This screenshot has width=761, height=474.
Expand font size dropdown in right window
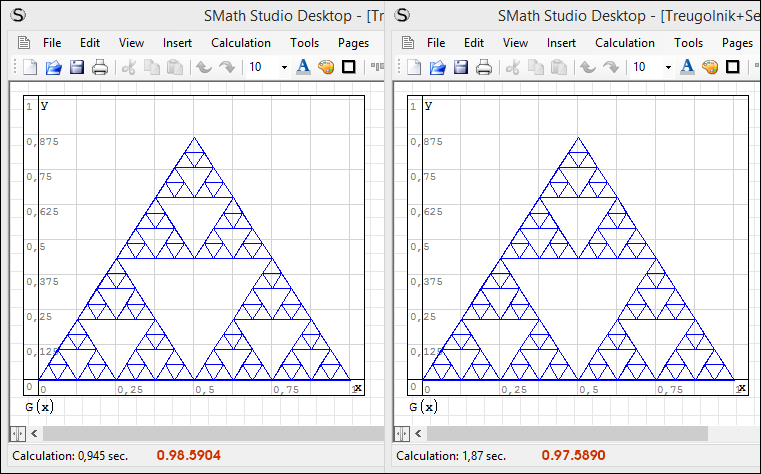coord(668,67)
